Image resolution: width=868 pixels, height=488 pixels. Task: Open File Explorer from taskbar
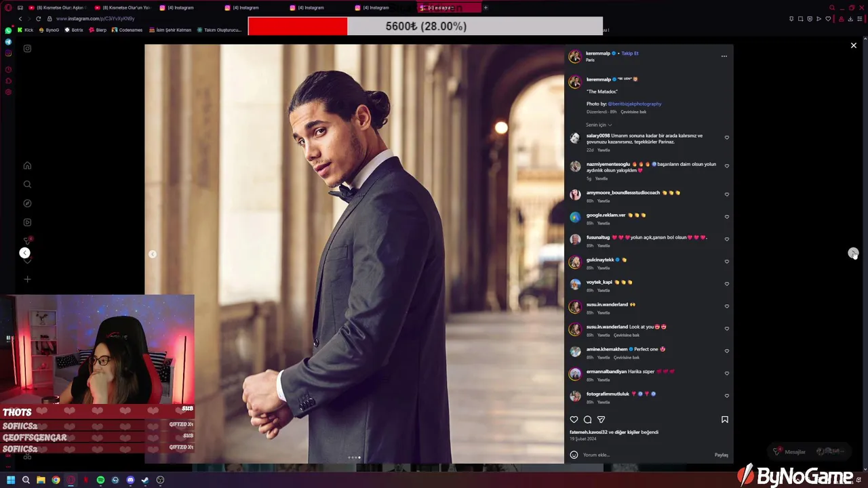41,480
